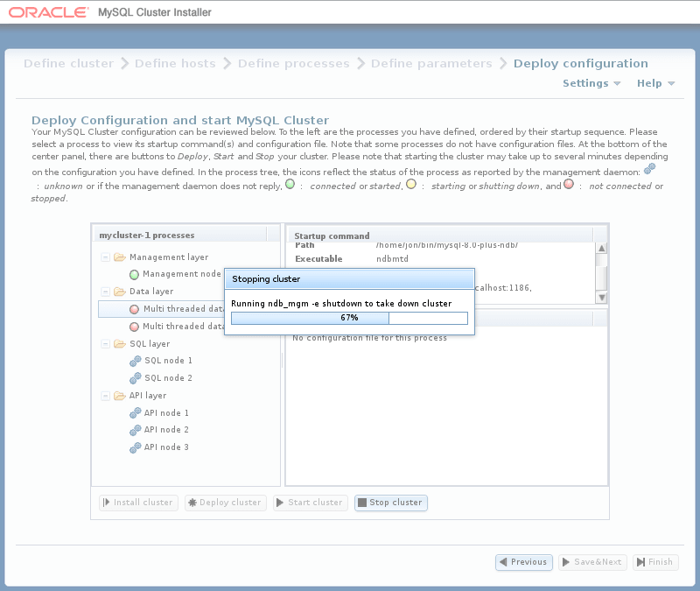
Task: Click Startup command scrollbar up arrow
Action: (x=601, y=249)
